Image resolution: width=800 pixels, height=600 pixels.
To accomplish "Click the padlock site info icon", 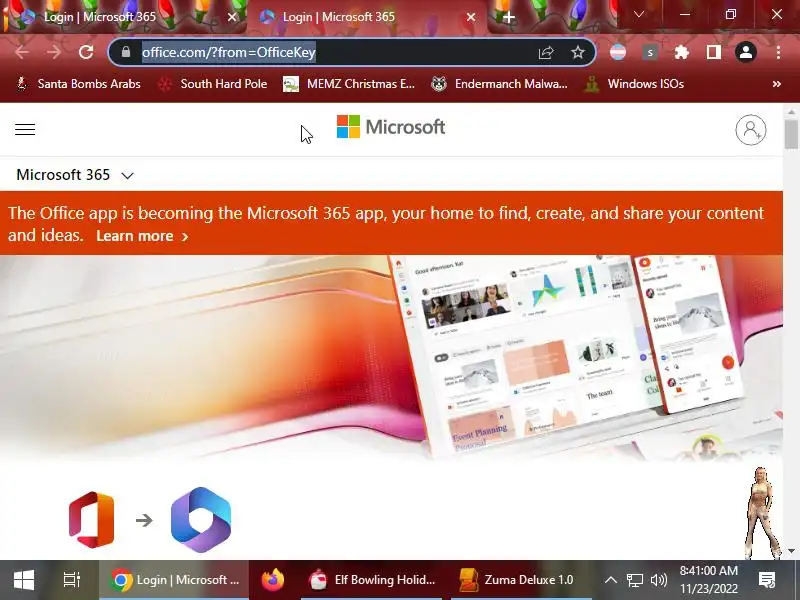I will [x=126, y=52].
